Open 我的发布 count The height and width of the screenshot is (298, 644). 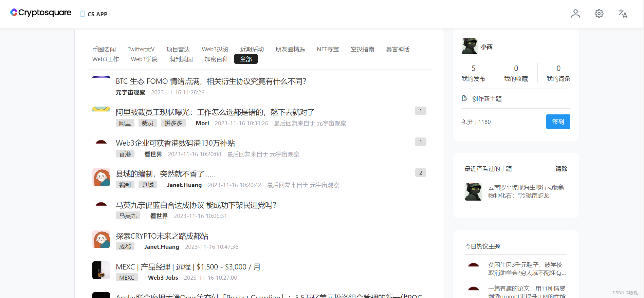pyautogui.click(x=473, y=73)
